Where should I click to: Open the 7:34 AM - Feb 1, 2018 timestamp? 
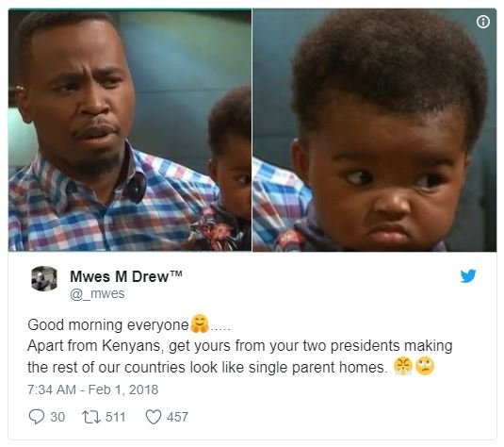tap(93, 389)
